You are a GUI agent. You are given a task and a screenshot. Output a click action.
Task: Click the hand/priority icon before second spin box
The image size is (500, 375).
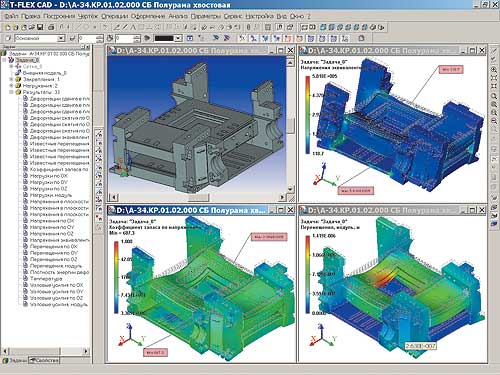pyautogui.click(x=110, y=38)
